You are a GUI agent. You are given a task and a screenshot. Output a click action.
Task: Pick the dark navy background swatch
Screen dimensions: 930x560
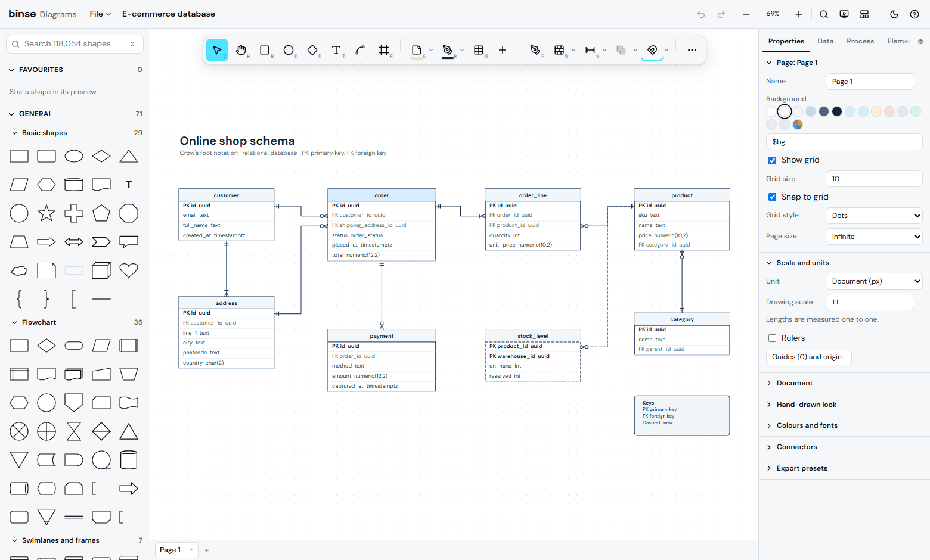click(x=837, y=111)
